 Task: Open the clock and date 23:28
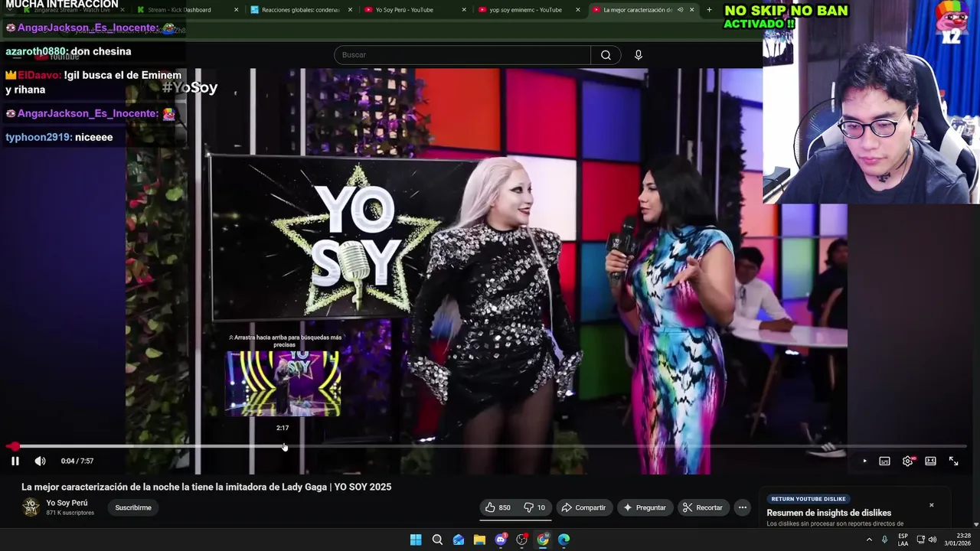[x=957, y=540]
